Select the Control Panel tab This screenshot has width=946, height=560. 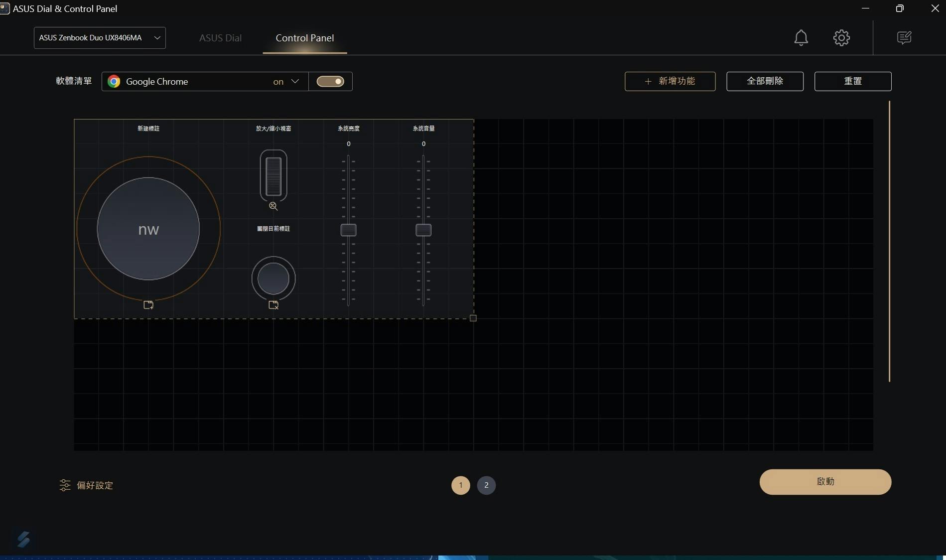[304, 38]
